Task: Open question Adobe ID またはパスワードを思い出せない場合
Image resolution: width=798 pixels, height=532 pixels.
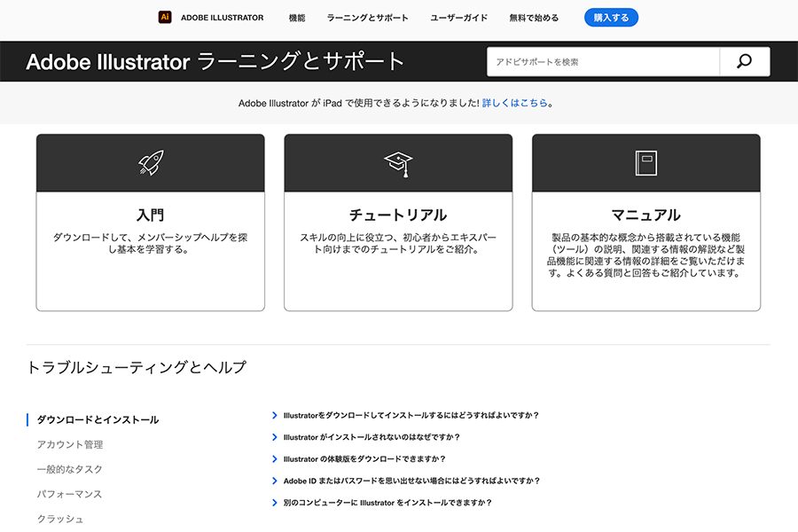Action: tap(411, 481)
